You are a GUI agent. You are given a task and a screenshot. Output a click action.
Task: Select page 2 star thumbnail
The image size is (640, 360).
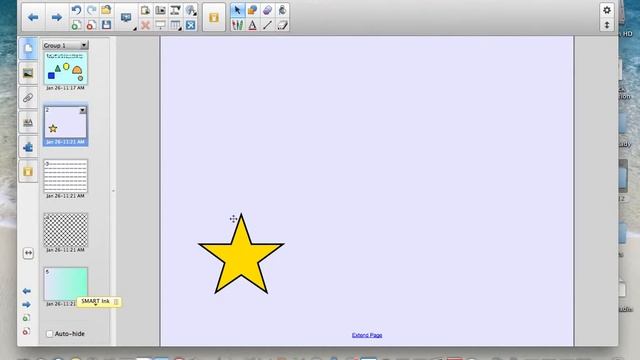point(65,122)
